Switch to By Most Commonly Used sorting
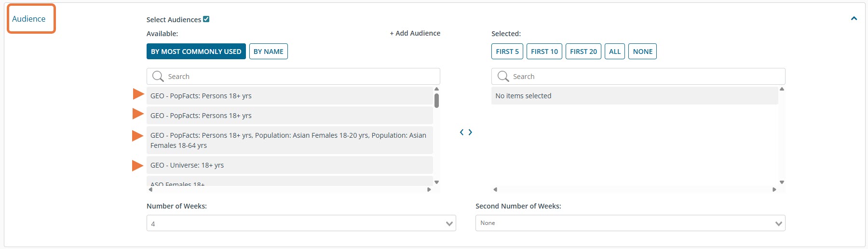Viewport: 868px width, 249px height. [196, 52]
